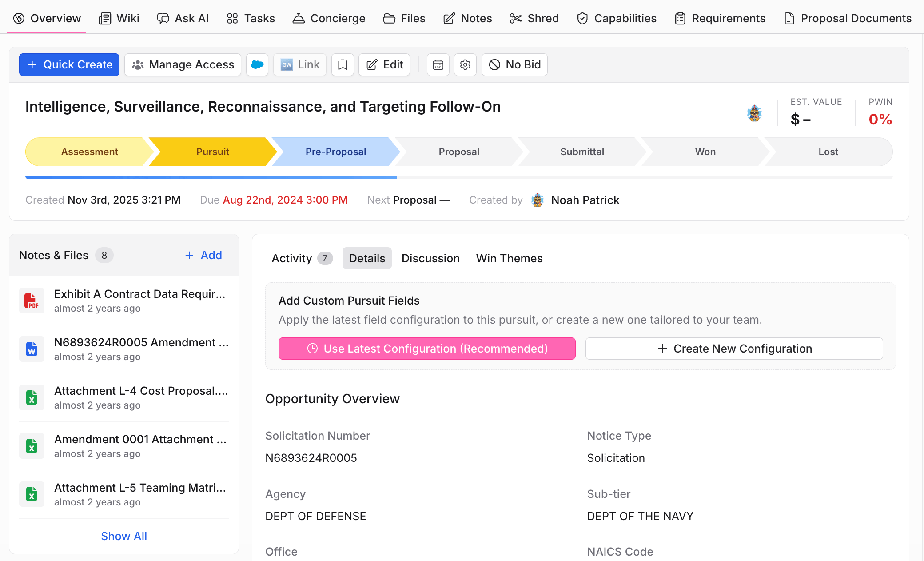Click the Excel icon for Attachment L-4
924x561 pixels.
pos(32,397)
